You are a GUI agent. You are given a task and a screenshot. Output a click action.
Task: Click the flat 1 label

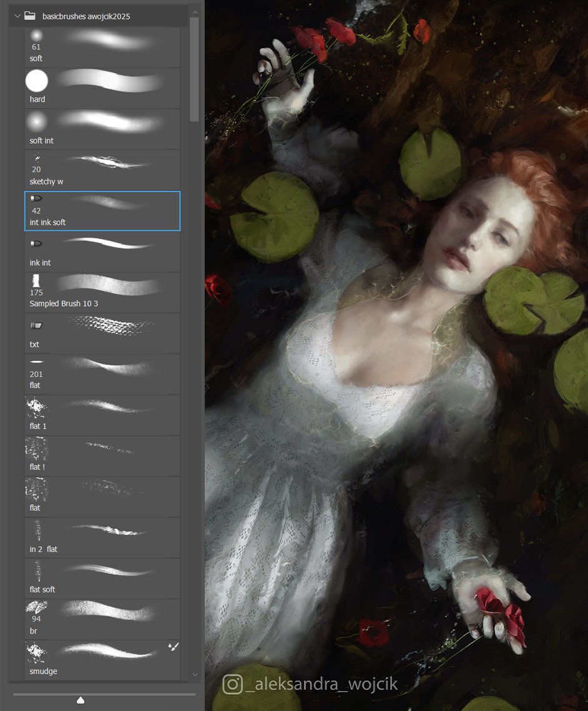[x=38, y=426]
